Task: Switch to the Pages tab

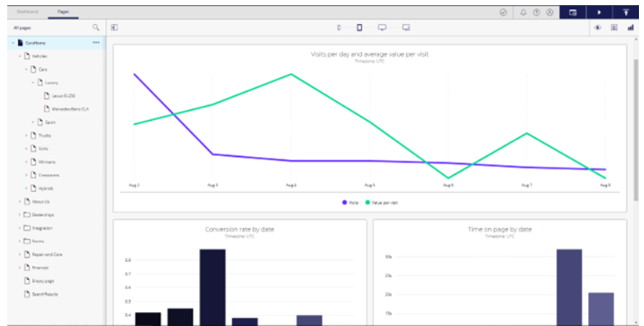Action: (63, 12)
